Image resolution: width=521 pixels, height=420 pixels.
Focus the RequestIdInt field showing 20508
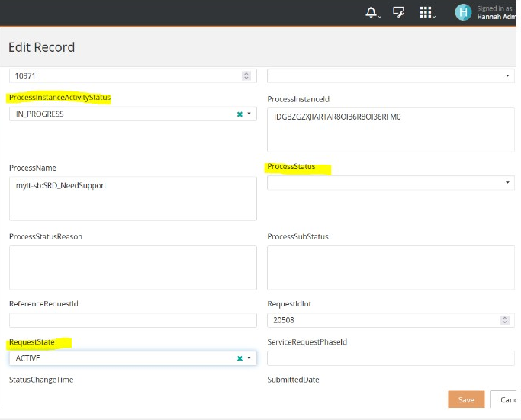tap(391, 320)
